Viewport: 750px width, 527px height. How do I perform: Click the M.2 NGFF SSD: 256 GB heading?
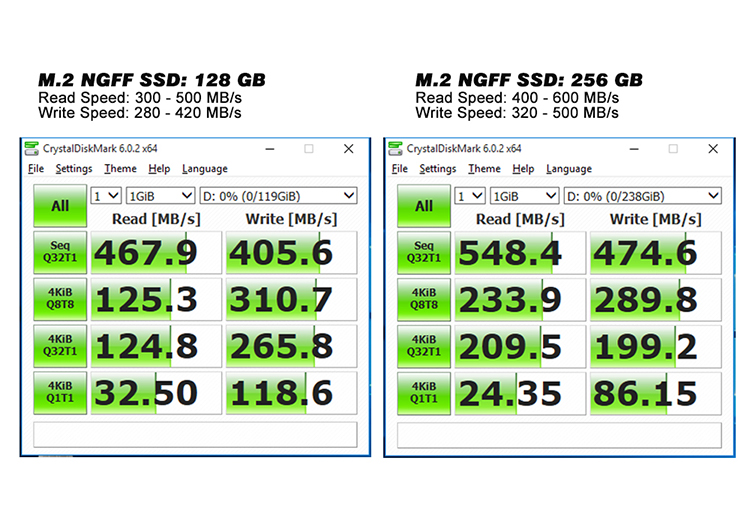(529, 80)
